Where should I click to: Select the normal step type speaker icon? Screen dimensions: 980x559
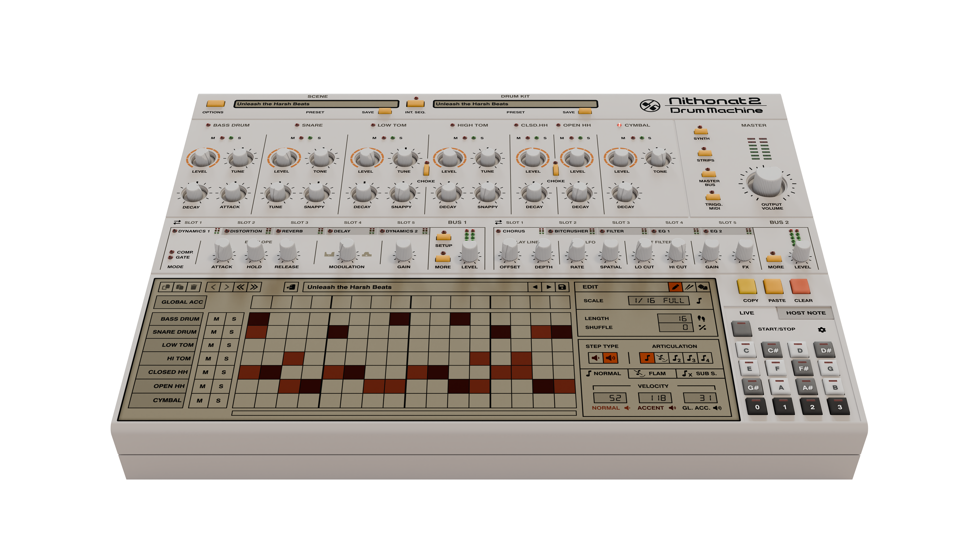pyautogui.click(x=595, y=358)
